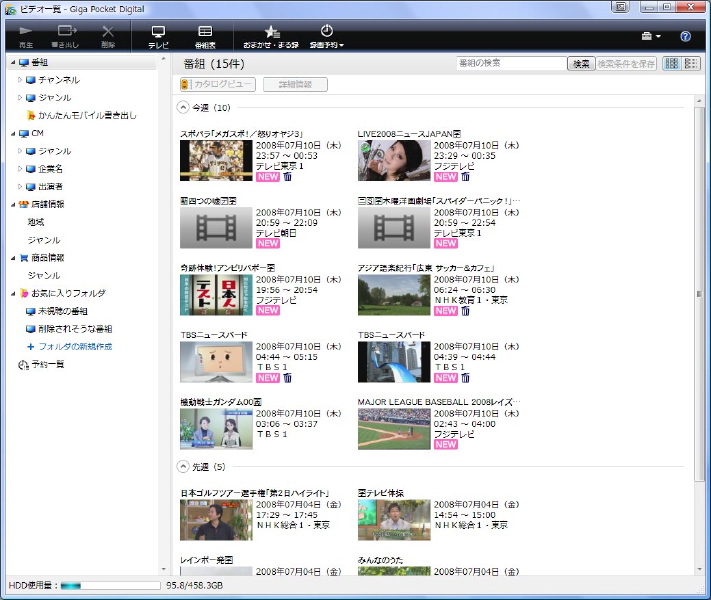The height and width of the screenshot is (600, 711).
Task: Toggle the カタログビュー catalog view button
Action: coord(217,85)
